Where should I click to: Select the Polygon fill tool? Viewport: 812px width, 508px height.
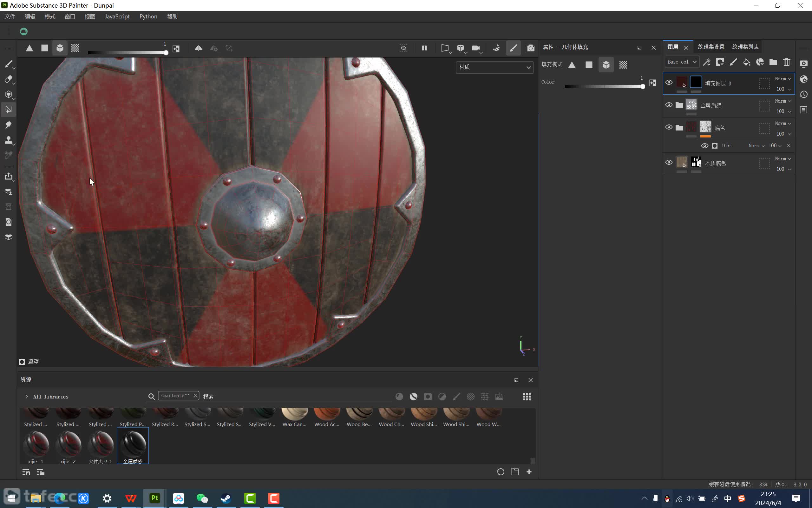click(8, 110)
